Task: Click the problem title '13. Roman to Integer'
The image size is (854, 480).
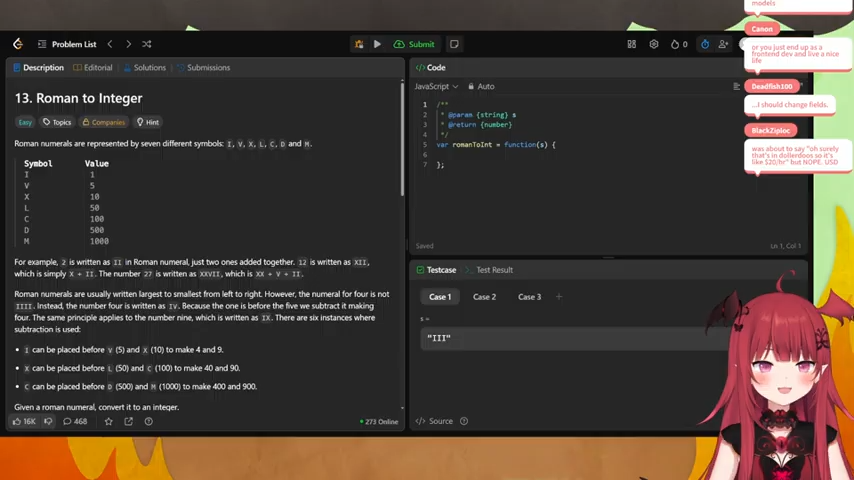Action: coord(78,98)
